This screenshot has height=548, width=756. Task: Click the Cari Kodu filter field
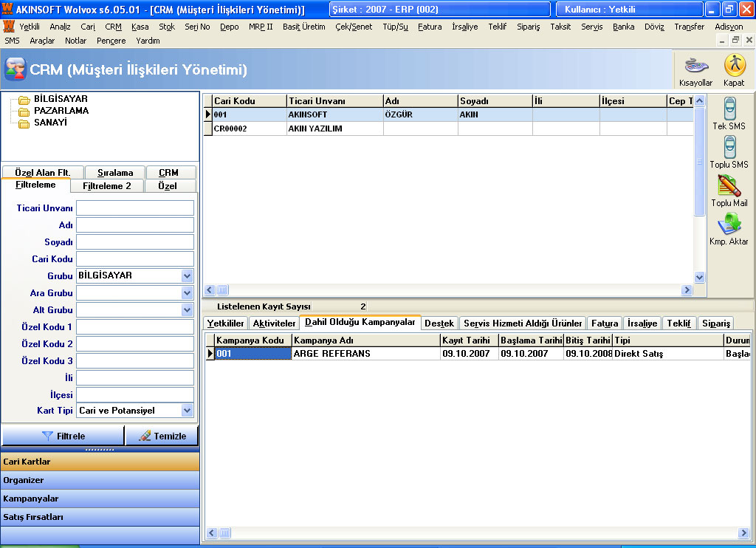point(135,258)
